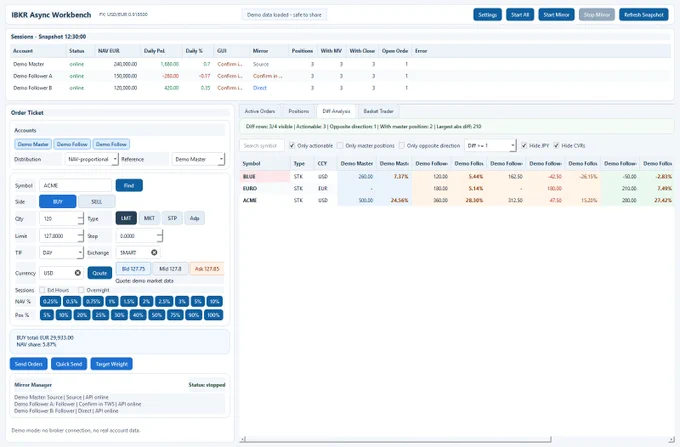Open the Reference Demo Master dropdown

tap(198, 159)
